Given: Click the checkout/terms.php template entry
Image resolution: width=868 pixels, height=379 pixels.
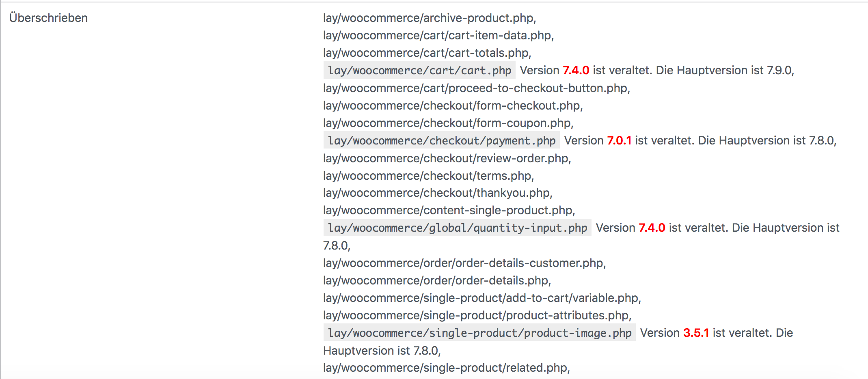Looking at the screenshot, I should click(428, 176).
